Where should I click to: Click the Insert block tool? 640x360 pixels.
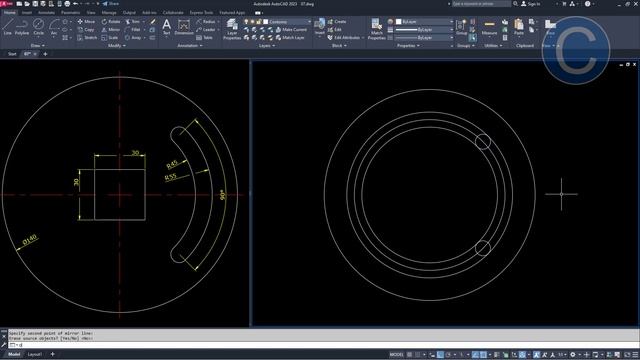click(320, 27)
